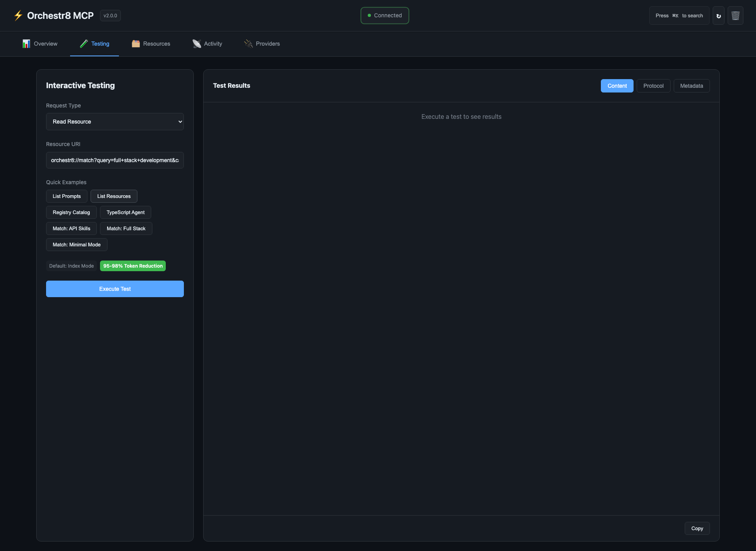Switch to the Testing tab
756x551 pixels.
coord(94,44)
